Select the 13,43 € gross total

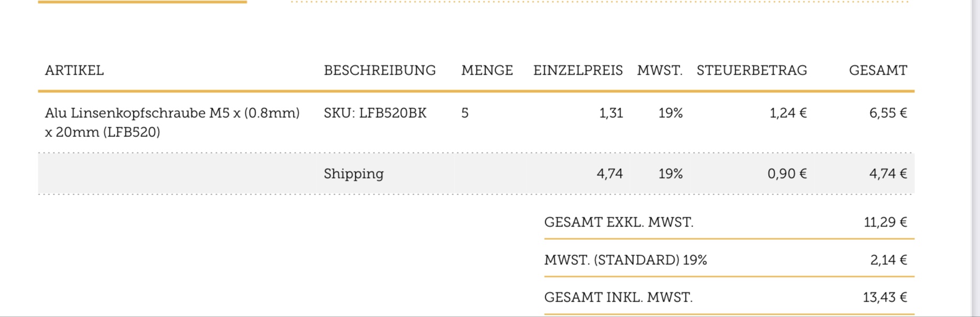tap(885, 297)
